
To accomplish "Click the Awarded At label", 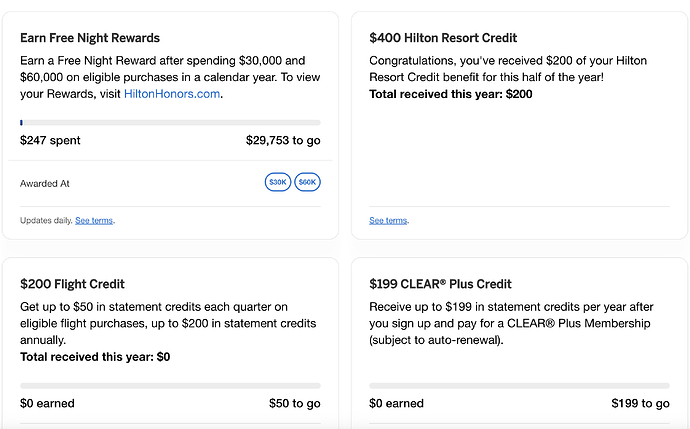I will pos(45,184).
